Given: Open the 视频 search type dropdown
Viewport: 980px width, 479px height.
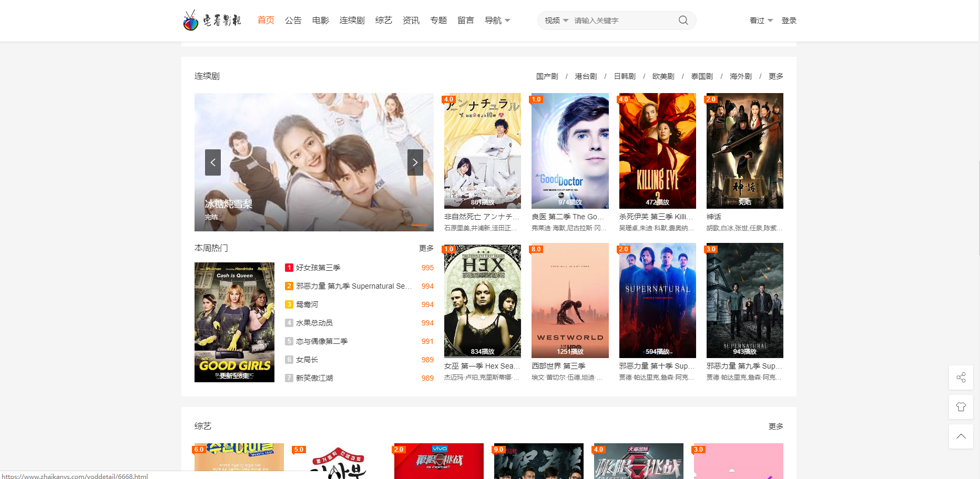Looking at the screenshot, I should pyautogui.click(x=556, y=21).
